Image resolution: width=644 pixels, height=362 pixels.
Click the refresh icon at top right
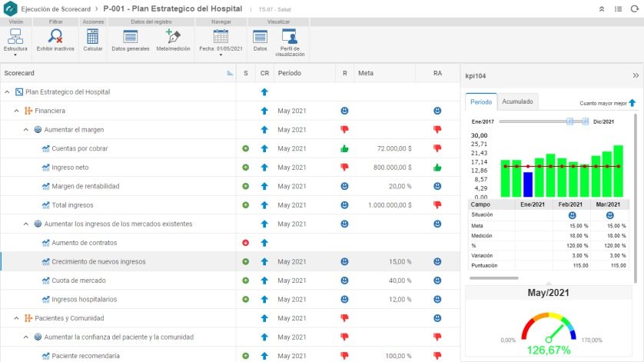[635, 9]
